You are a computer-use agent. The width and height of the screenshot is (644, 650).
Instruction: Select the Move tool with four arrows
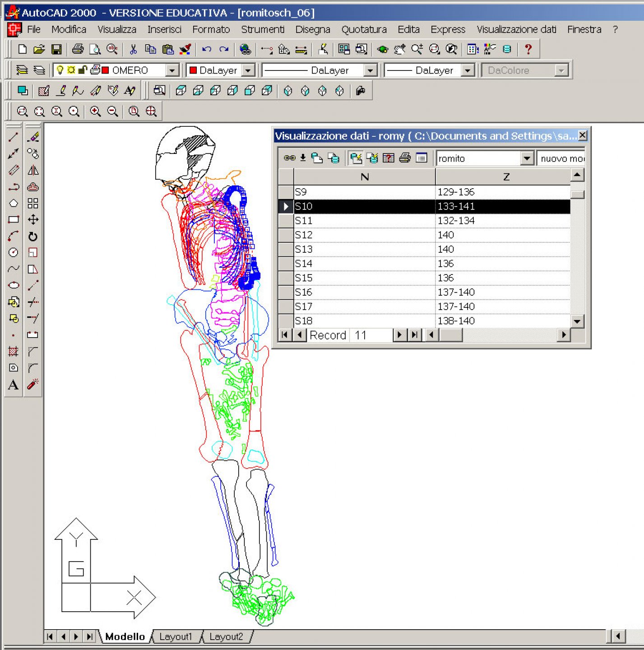[33, 219]
